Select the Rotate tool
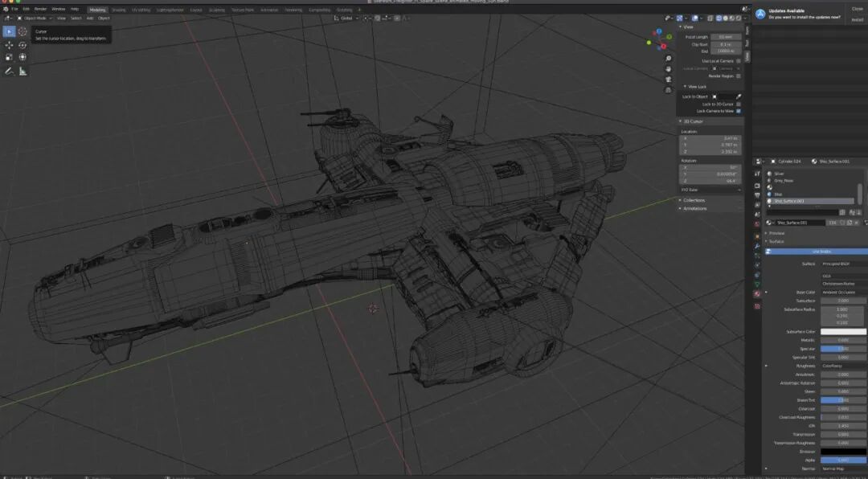This screenshot has width=868, height=479. pyautogui.click(x=23, y=45)
